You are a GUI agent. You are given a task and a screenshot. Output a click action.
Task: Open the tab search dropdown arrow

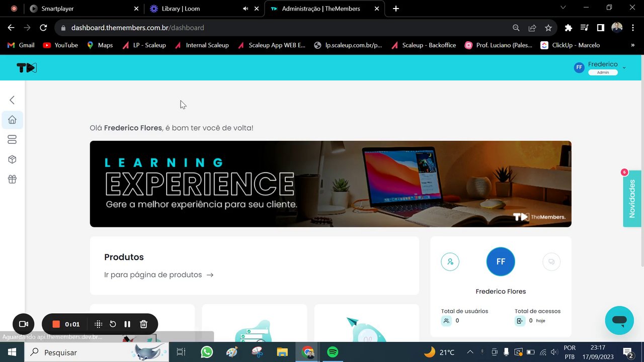click(563, 8)
